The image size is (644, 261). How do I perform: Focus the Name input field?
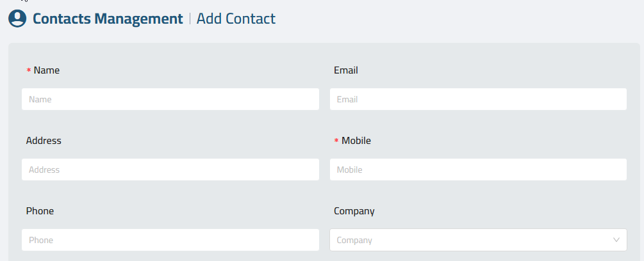[x=170, y=99]
